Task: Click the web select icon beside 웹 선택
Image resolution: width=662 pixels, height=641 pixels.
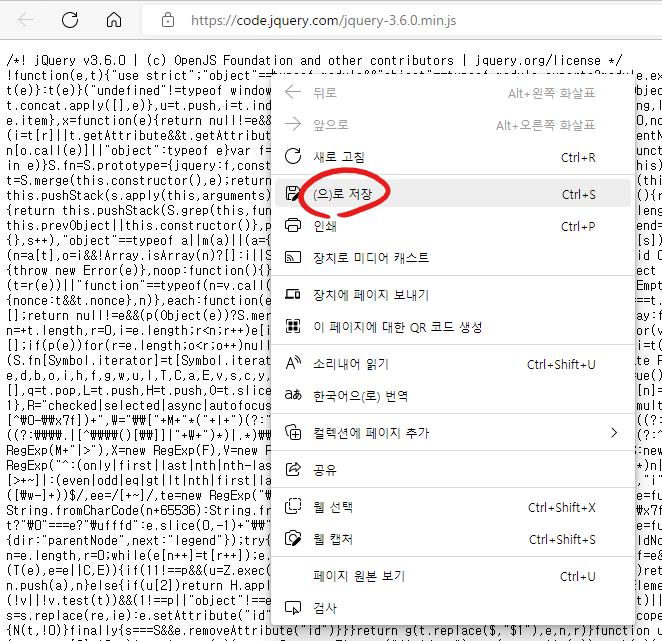Action: point(293,506)
